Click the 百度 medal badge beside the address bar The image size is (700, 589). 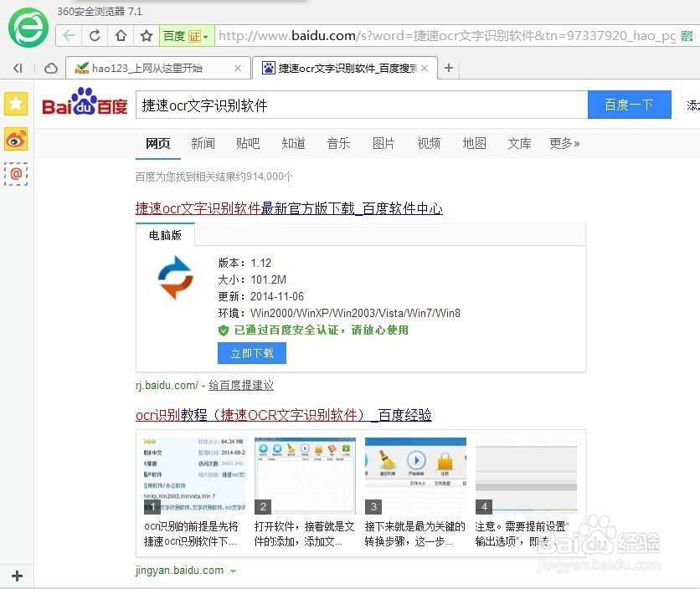(x=194, y=36)
